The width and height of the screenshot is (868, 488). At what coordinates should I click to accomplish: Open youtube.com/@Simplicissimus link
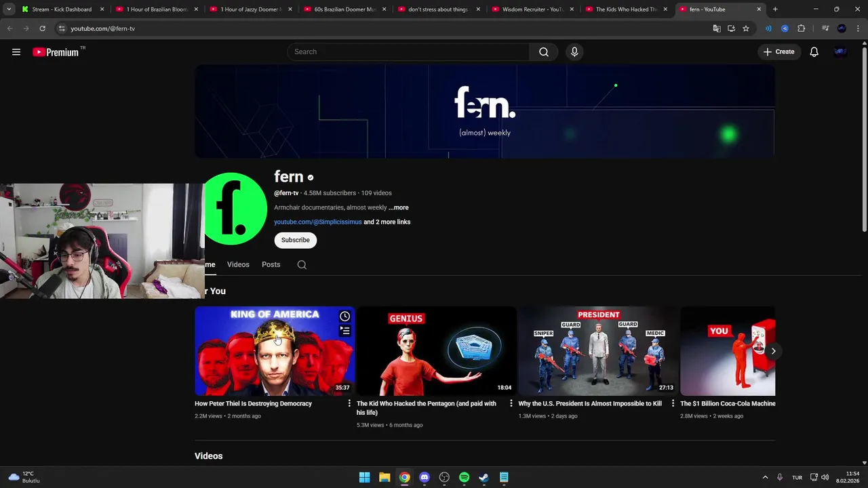pos(318,222)
